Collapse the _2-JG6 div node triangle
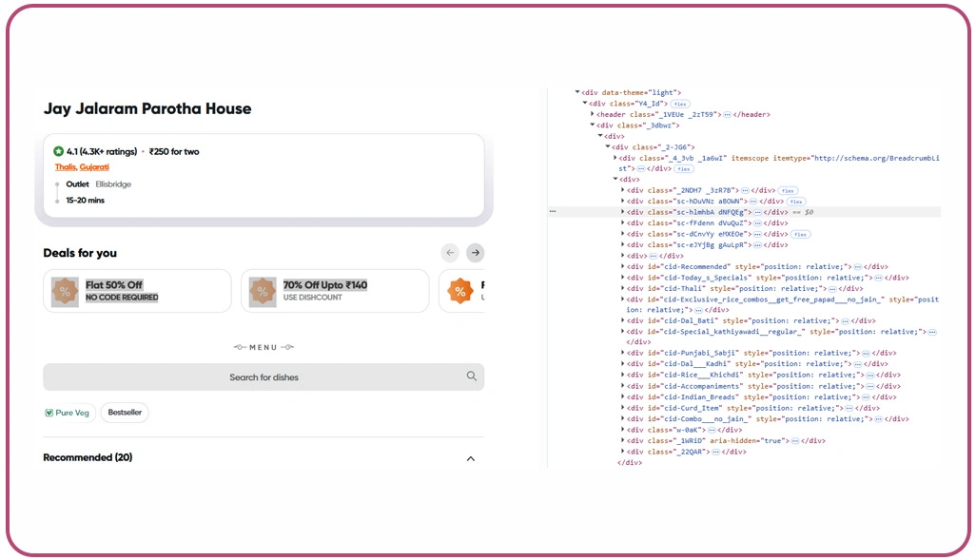 [x=608, y=146]
